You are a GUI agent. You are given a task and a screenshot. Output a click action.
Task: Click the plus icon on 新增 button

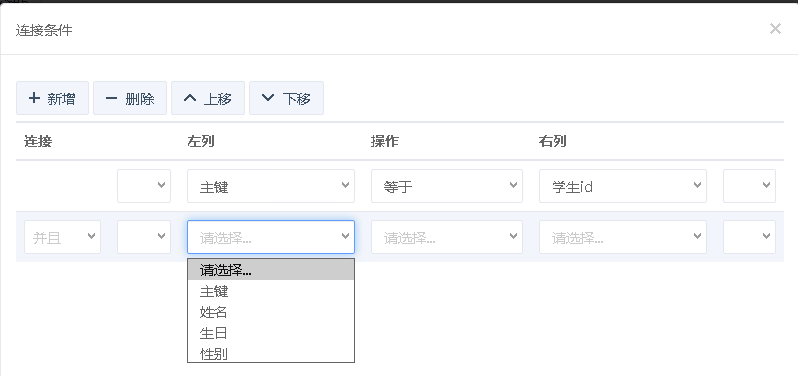pyautogui.click(x=34, y=98)
